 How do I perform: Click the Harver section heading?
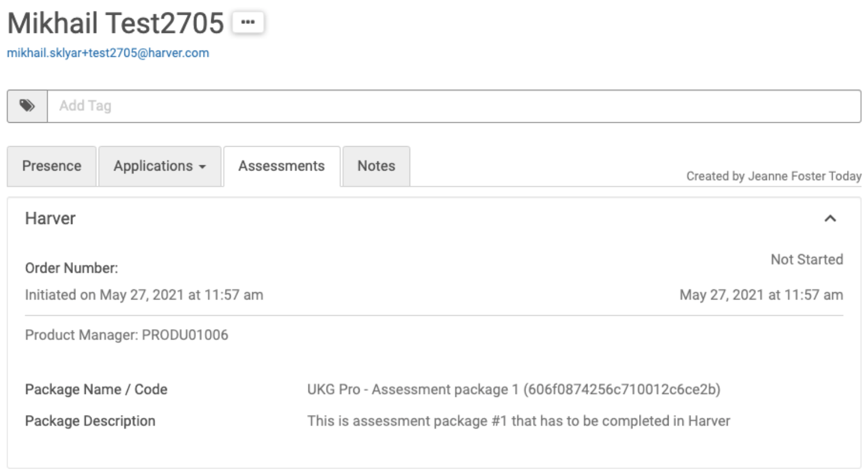[50, 218]
